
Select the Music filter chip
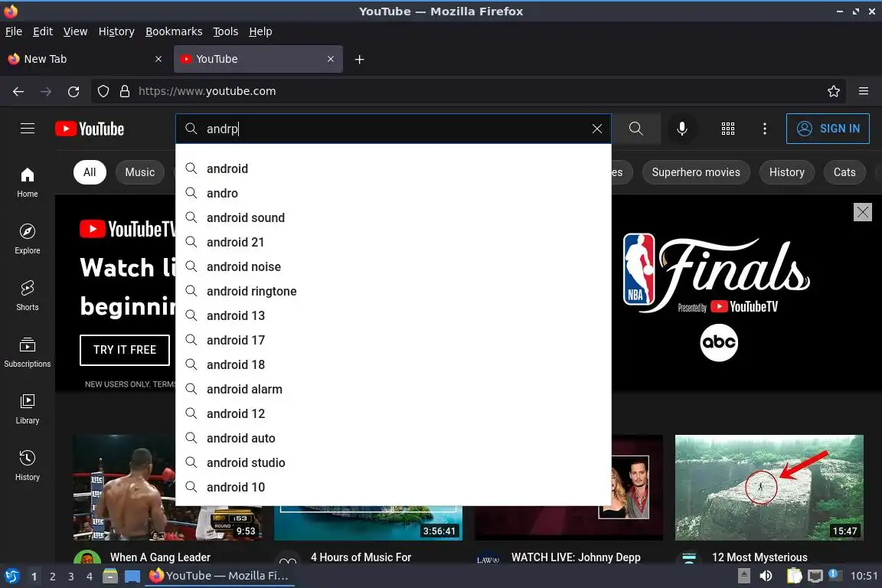pyautogui.click(x=140, y=172)
